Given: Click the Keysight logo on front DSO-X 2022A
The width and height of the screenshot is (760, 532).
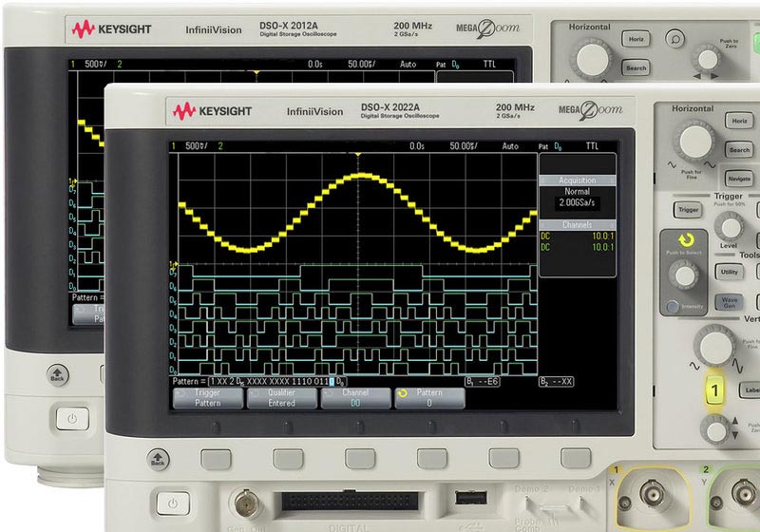Looking at the screenshot, I should [x=212, y=111].
